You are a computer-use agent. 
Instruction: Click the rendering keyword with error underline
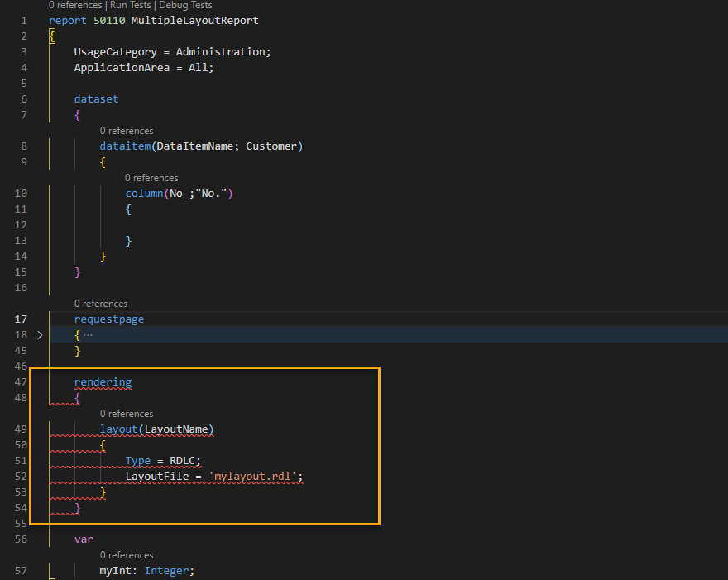pyautogui.click(x=103, y=382)
